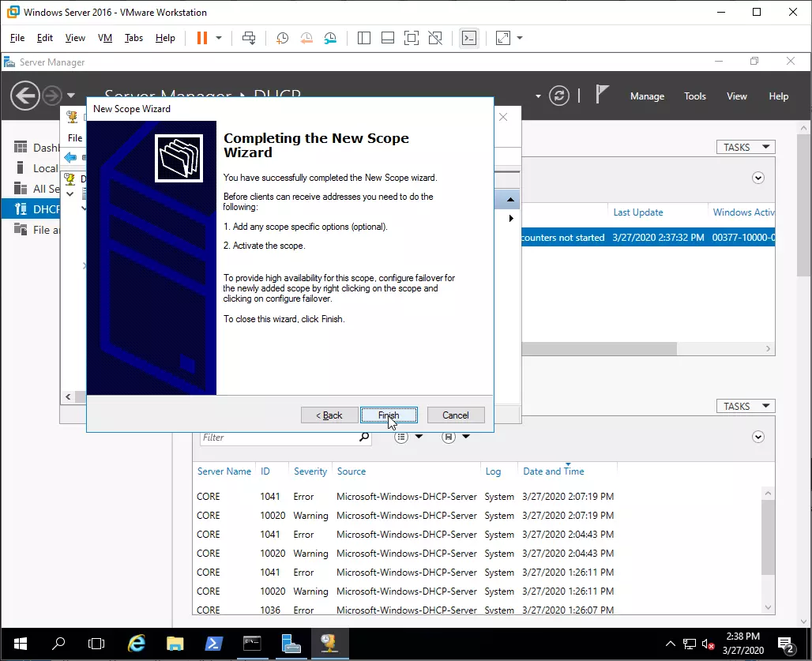Send Ctrl+Alt+Del to the VM
The width and height of the screenshot is (812, 661).
(249, 38)
